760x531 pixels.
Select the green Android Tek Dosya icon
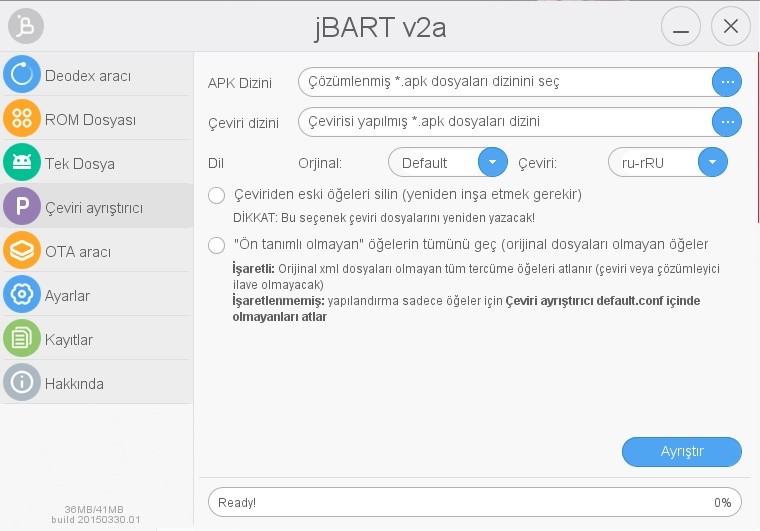[x=22, y=162]
